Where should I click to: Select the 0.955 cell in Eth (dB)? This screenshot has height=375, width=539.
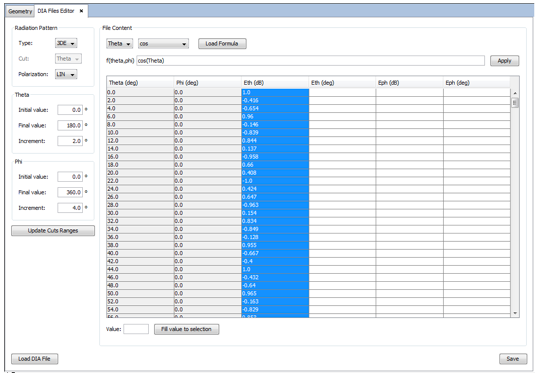(275, 245)
